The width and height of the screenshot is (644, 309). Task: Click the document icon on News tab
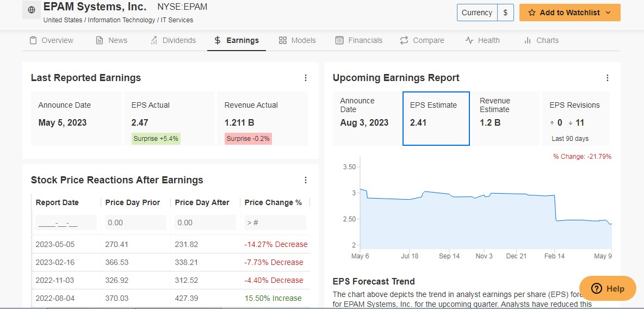(100, 40)
